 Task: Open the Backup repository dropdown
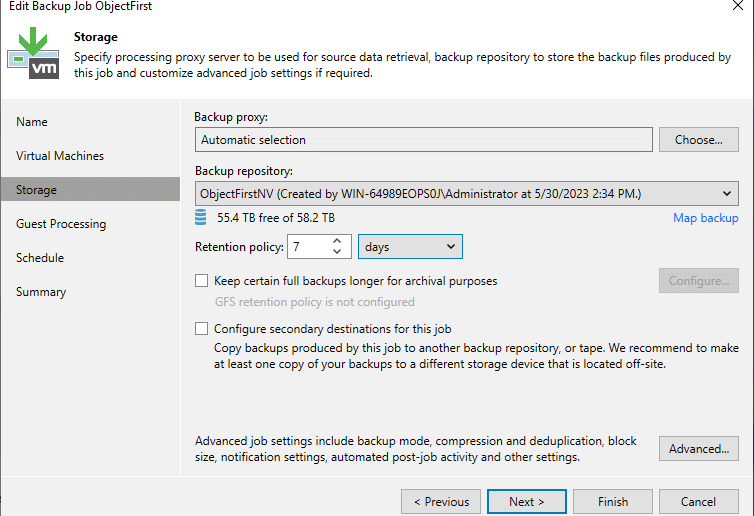click(x=467, y=193)
